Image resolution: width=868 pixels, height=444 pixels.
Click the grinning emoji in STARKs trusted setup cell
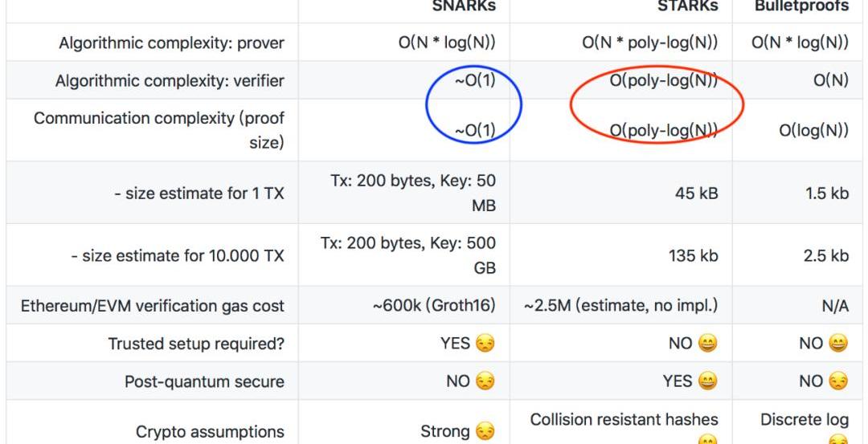[708, 344]
